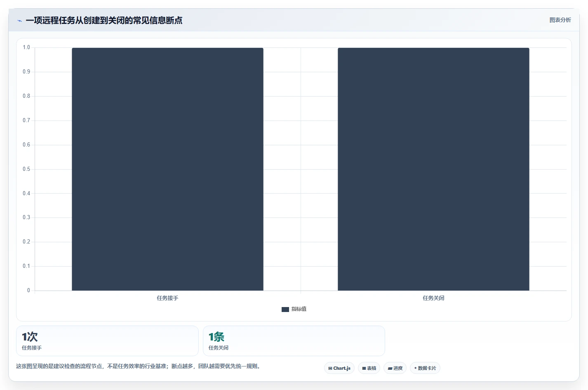The width and height of the screenshot is (588, 390).
Task: Click the icon inside the 进度 chip
Action: [390, 368]
